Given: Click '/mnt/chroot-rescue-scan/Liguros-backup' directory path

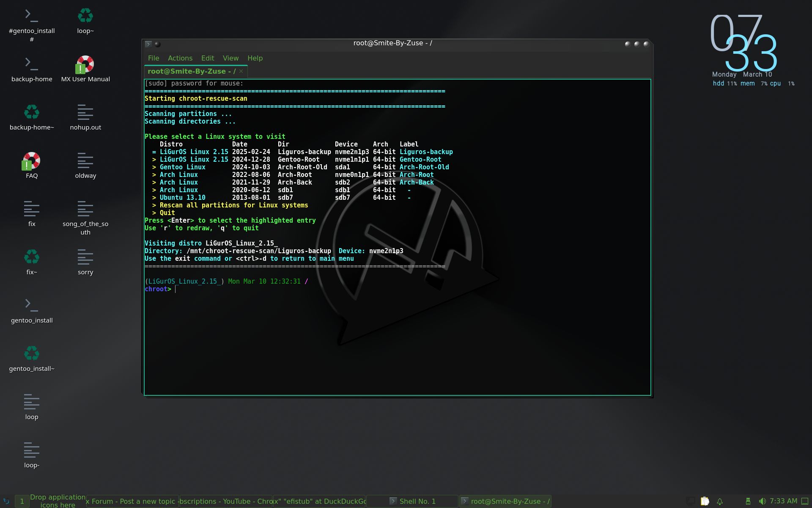Looking at the screenshot, I should pos(259,251).
